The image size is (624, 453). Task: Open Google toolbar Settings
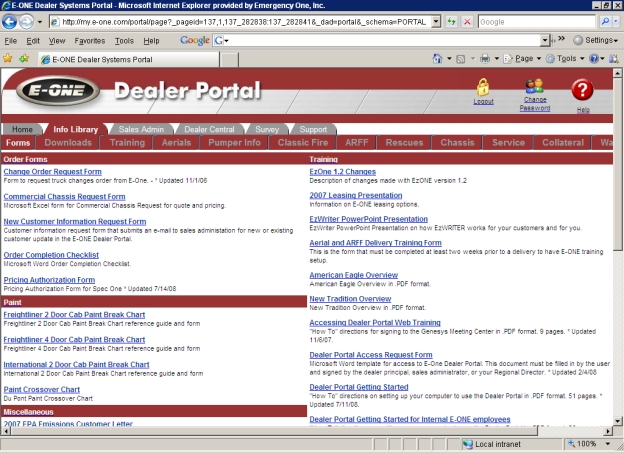[595, 40]
